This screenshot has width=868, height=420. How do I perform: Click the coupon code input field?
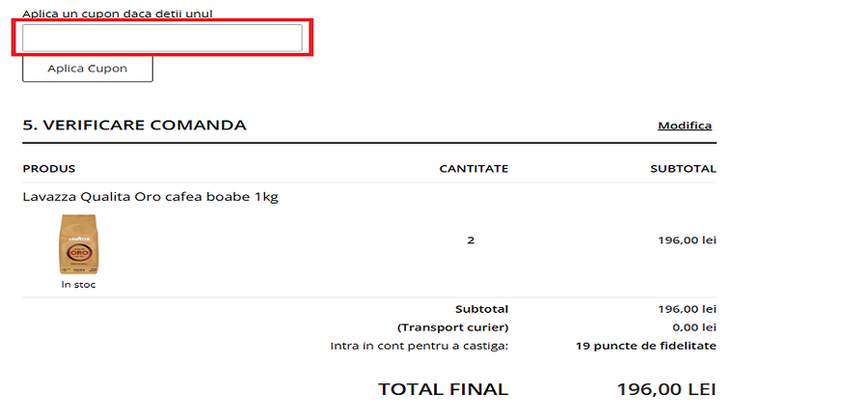[162, 39]
